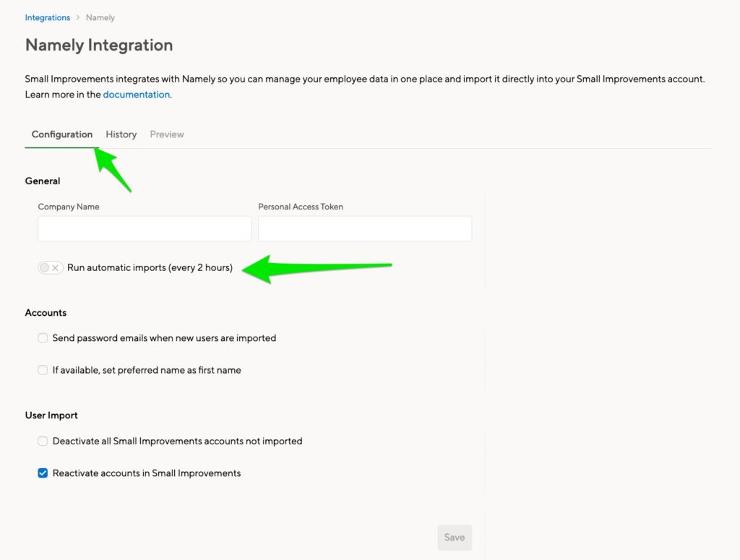Click the Reactivate accounts label text
The height and width of the screenshot is (560, 740).
[147, 473]
